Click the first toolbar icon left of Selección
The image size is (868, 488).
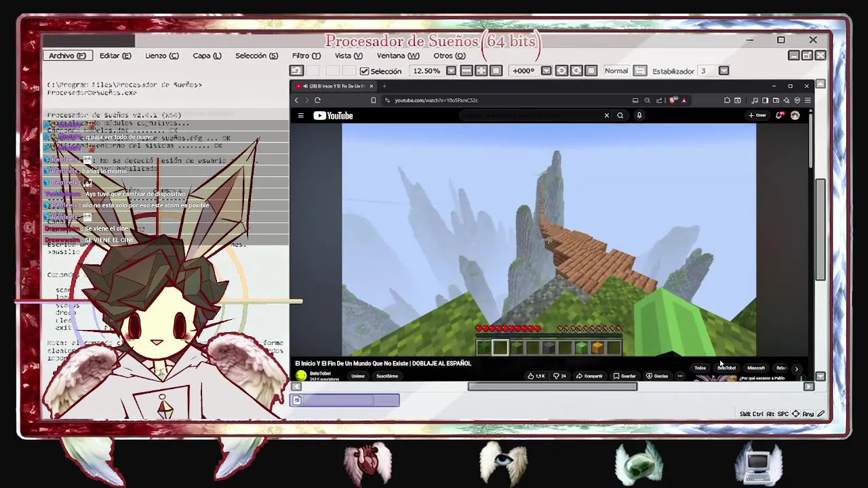pyautogui.click(x=296, y=70)
